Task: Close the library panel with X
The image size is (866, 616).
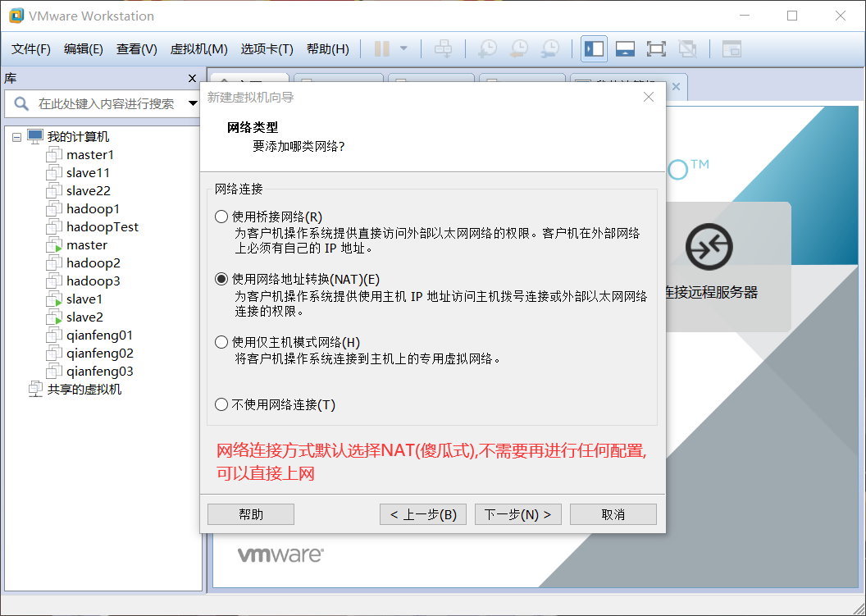Action: (192, 79)
